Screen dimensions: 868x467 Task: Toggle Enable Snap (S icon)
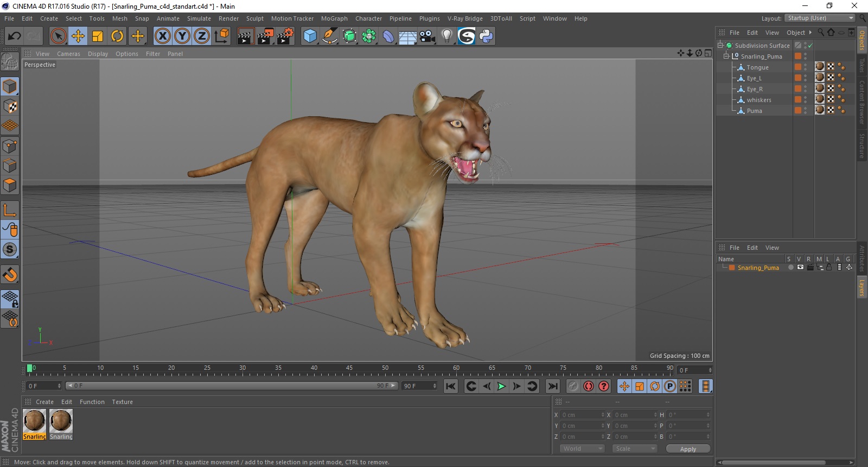[10, 250]
